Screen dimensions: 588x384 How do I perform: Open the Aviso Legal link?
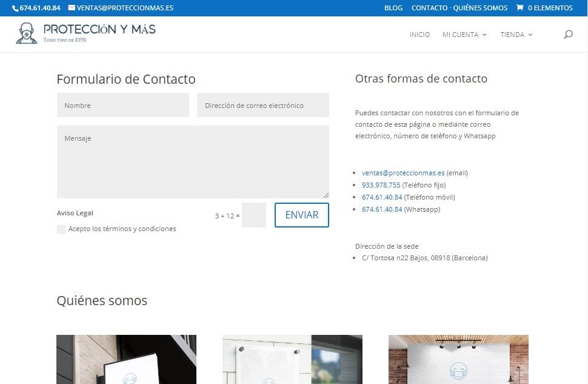pos(75,213)
